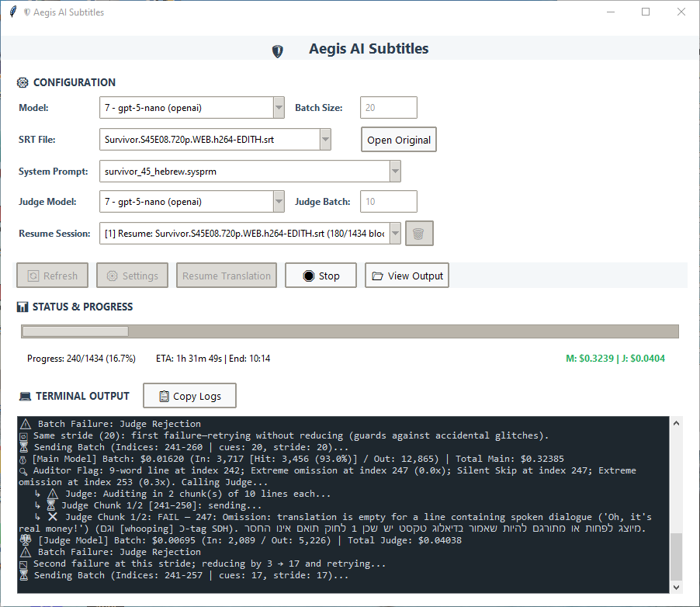Click the Batch Size input field
Image resolution: width=700 pixels, height=607 pixels.
tap(389, 108)
